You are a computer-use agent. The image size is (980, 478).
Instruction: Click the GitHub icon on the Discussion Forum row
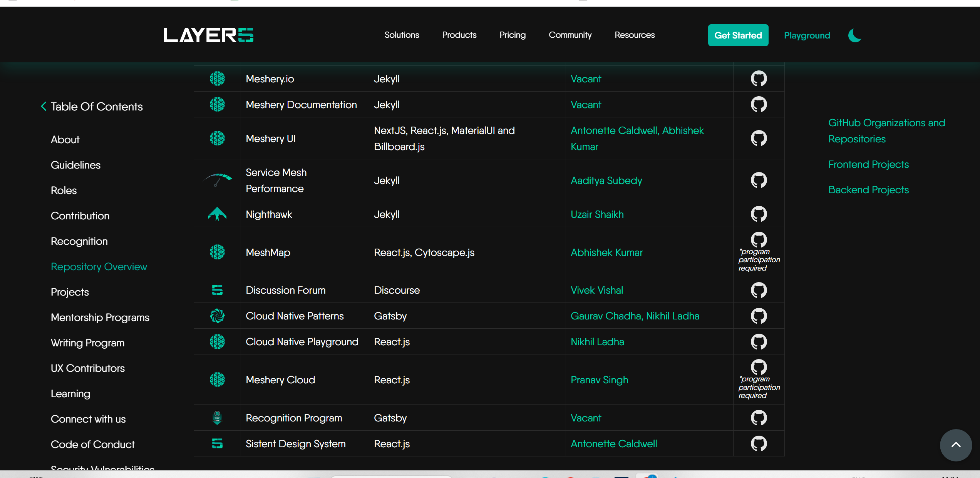click(x=759, y=290)
